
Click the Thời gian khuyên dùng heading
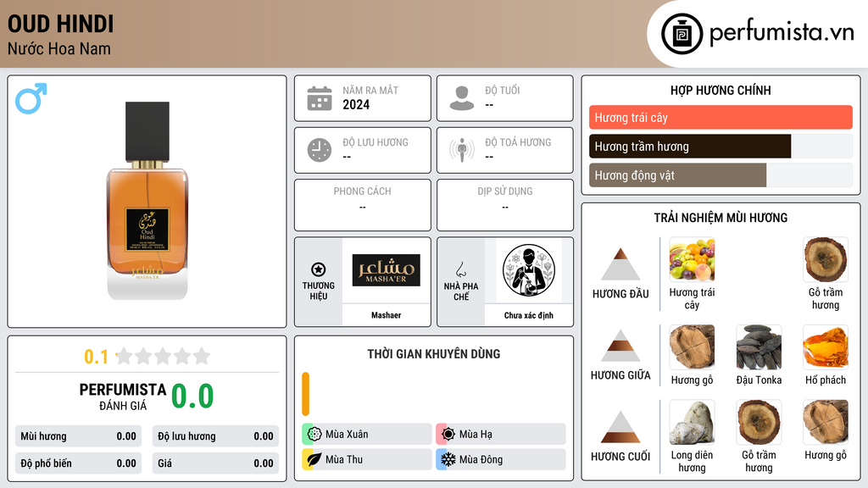(x=433, y=354)
